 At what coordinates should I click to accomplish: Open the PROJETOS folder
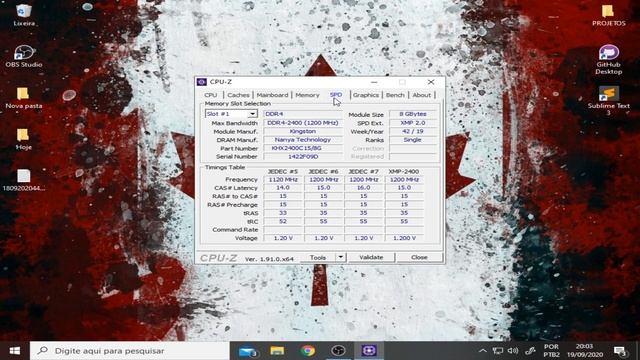(609, 15)
